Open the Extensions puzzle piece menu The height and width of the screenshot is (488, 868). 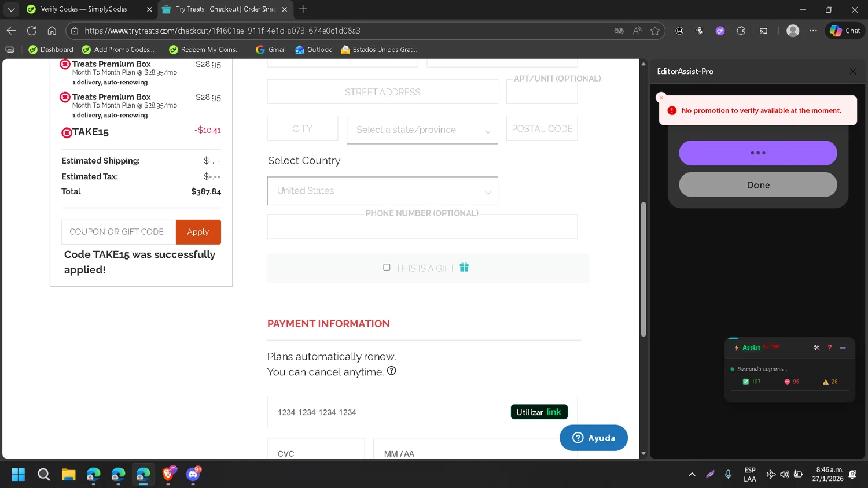741,31
